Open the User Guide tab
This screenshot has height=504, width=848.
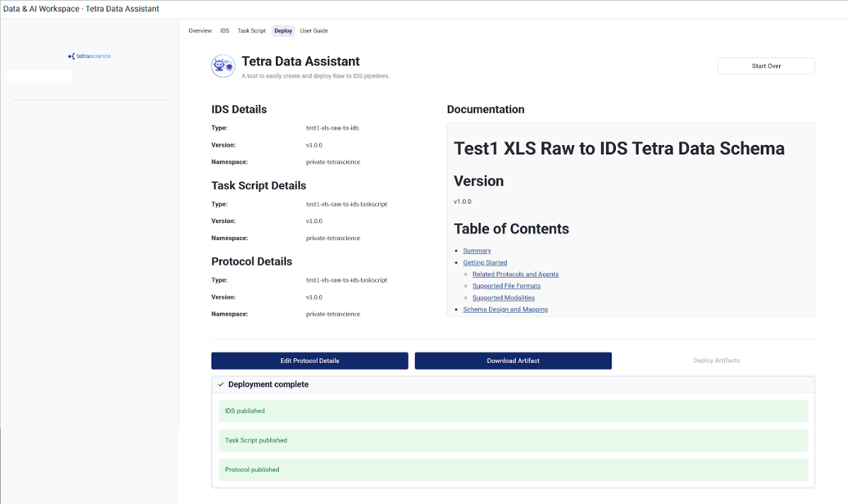314,30
